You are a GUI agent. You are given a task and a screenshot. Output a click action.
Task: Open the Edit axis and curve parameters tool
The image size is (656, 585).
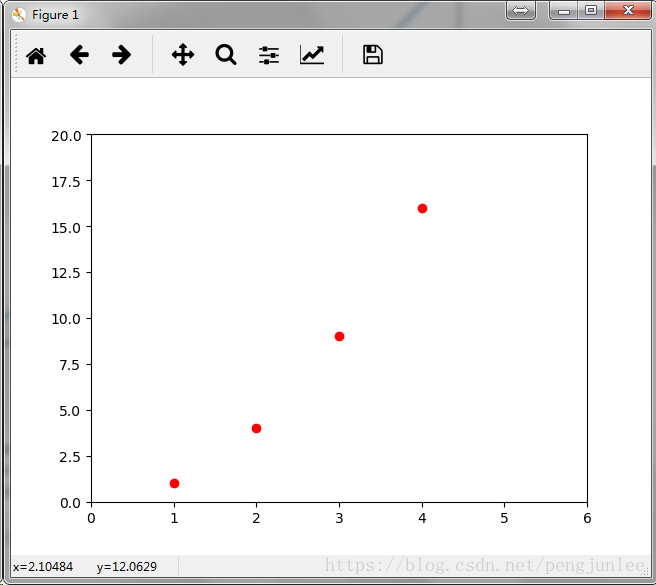pyautogui.click(x=312, y=55)
